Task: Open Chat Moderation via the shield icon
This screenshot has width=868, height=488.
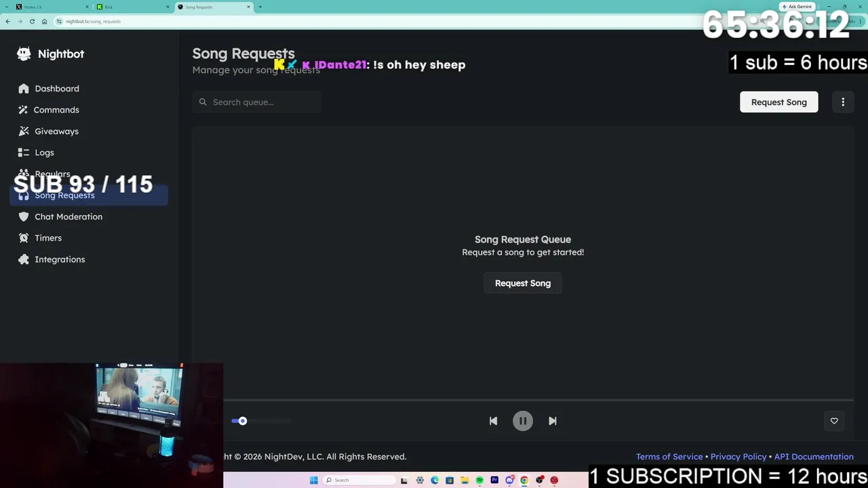Action: (24, 217)
